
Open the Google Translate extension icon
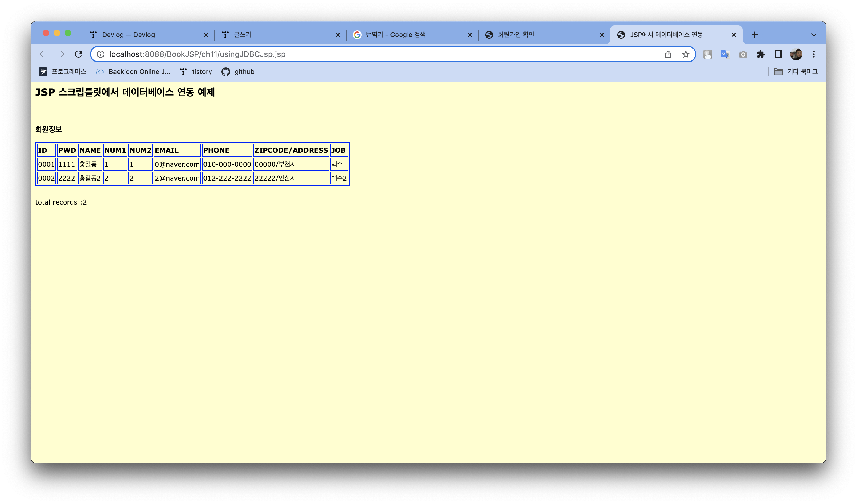[725, 54]
